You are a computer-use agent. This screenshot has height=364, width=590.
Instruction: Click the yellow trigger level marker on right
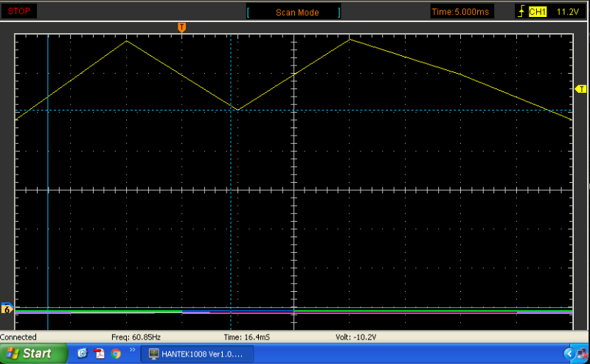pyautogui.click(x=580, y=88)
